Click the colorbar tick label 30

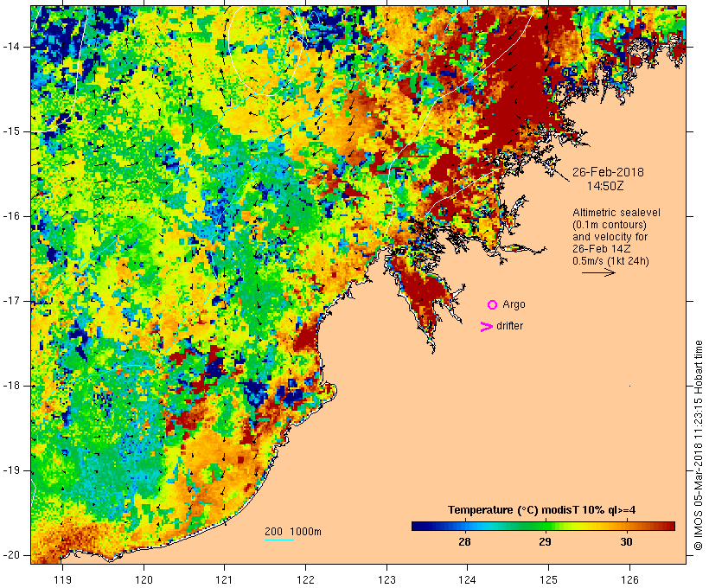pyautogui.click(x=626, y=542)
